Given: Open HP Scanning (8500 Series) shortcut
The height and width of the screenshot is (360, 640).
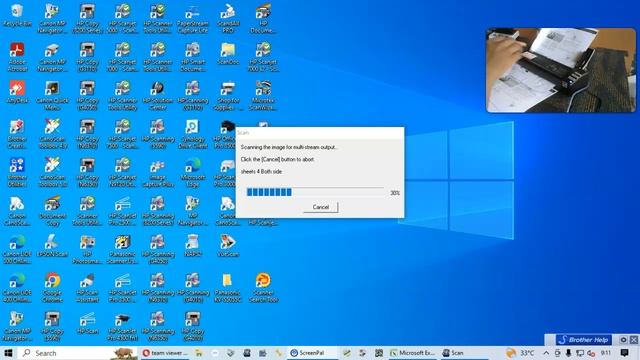Looking at the screenshot, I should (158, 211).
